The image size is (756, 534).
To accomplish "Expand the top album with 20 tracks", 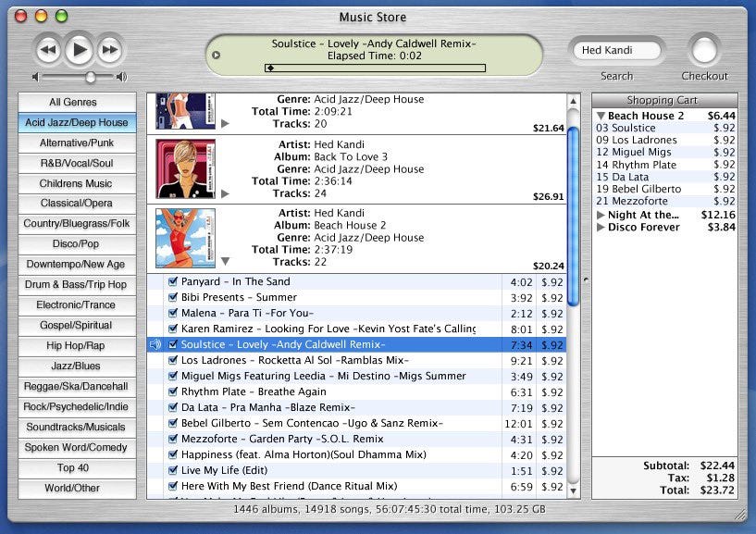I will click(225, 123).
